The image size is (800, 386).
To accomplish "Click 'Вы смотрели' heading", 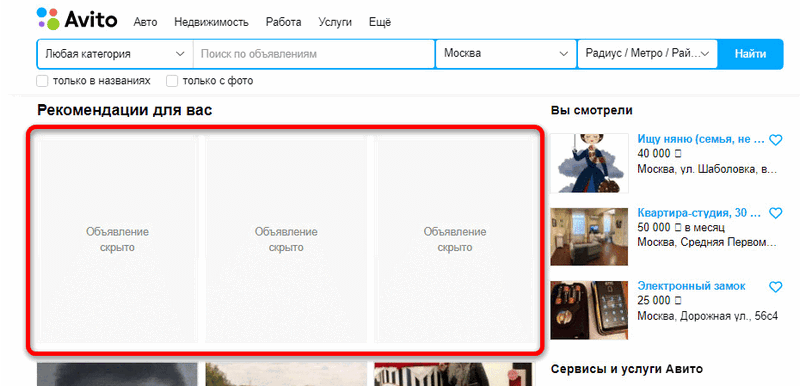I will [592, 110].
